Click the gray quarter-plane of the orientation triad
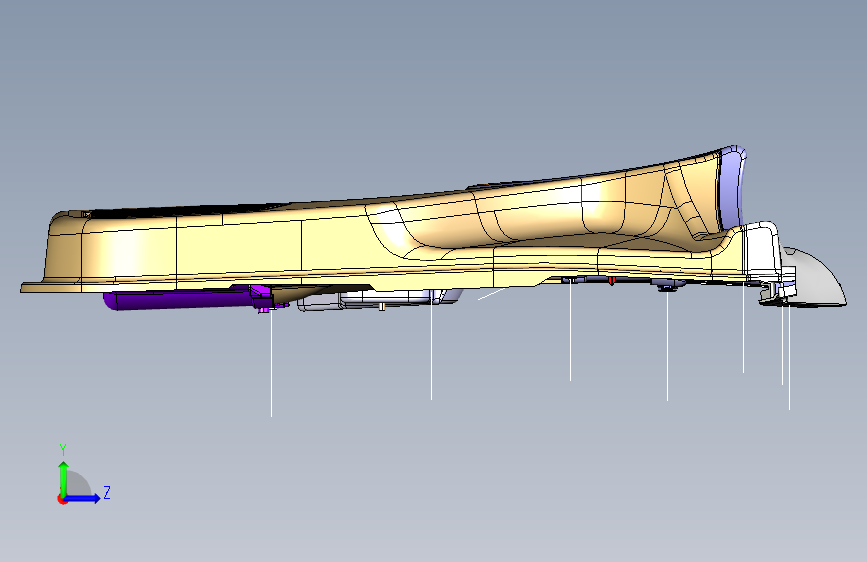This screenshot has height=562, width=867. coord(79,484)
